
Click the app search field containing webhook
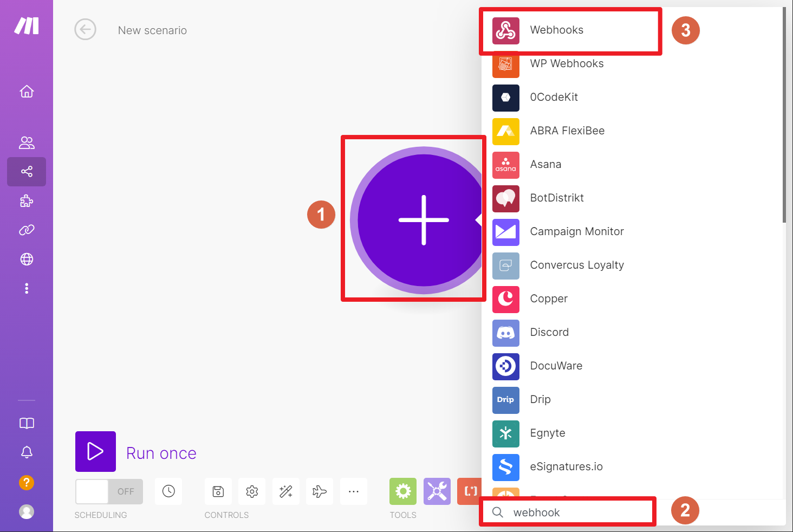click(634, 512)
